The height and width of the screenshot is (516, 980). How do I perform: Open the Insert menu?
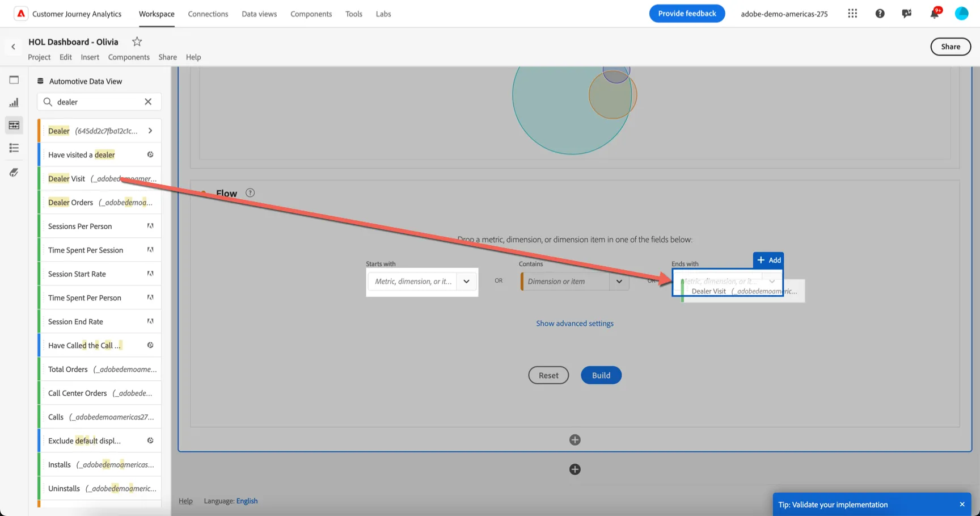(x=90, y=57)
